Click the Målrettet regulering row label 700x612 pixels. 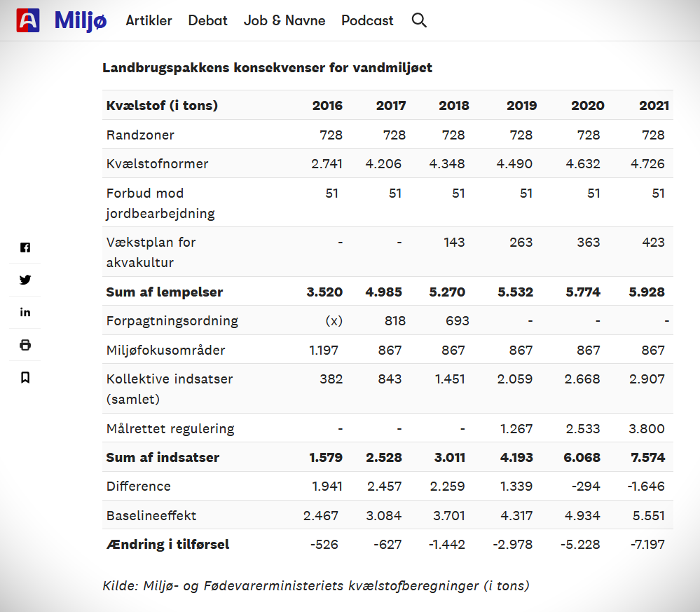170,428
